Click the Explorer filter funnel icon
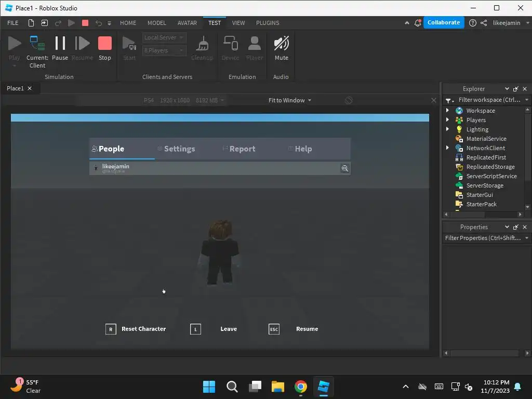The image size is (532, 399). tap(449, 100)
